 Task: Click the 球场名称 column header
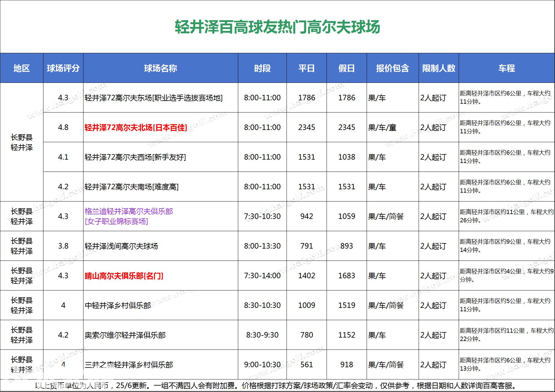click(x=160, y=68)
